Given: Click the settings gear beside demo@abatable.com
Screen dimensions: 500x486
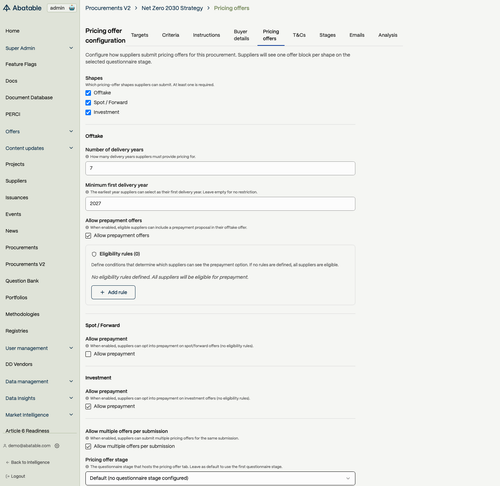Looking at the screenshot, I should [x=57, y=446].
